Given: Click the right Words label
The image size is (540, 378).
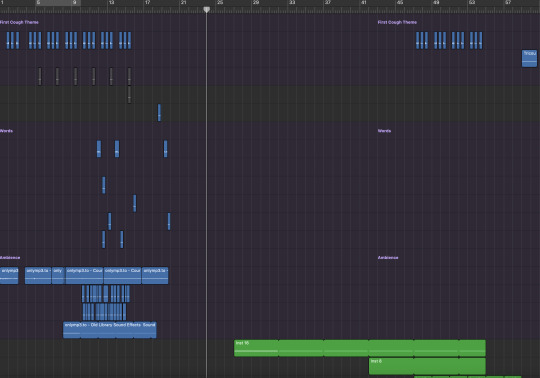Looking at the screenshot, I should 384,131.
